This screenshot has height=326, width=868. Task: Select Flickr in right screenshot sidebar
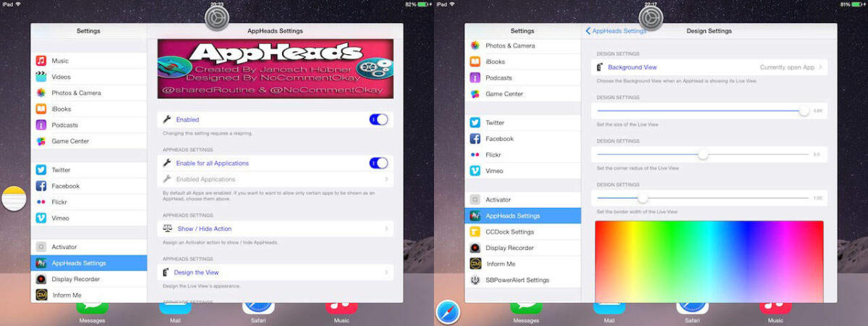click(x=522, y=154)
